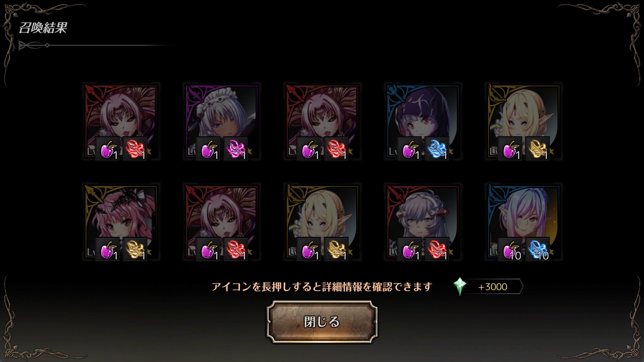Click gold crystal icon on pink twin-tail card
Image resolution: width=644 pixels, height=362 pixels.
tap(135, 249)
